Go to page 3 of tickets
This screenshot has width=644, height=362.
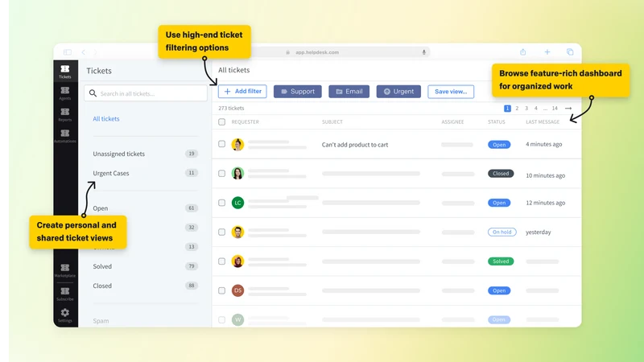(526, 109)
